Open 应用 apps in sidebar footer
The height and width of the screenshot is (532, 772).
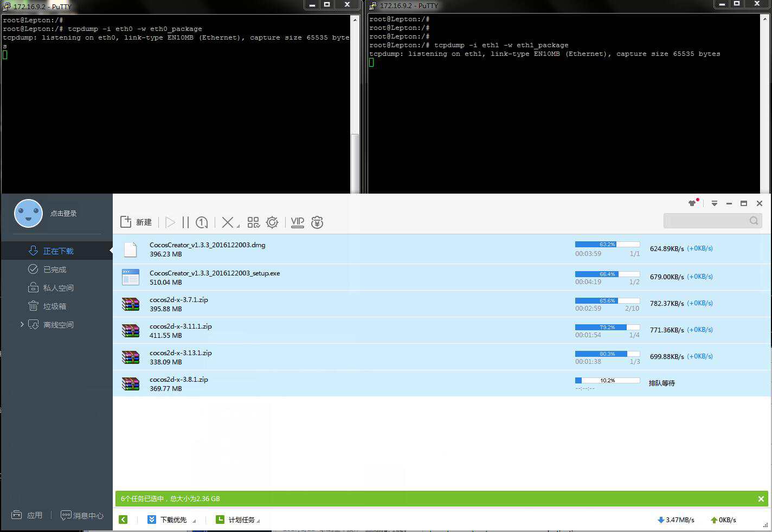tap(27, 515)
